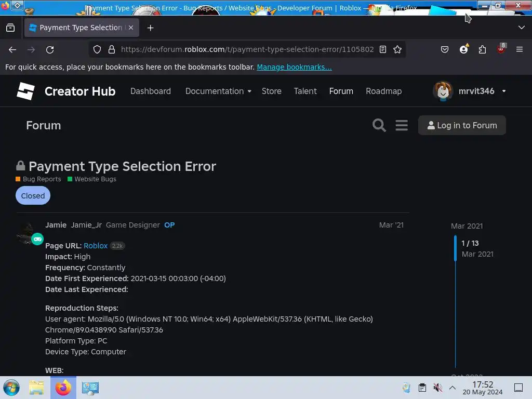List all tabs with the chevron dropdown
This screenshot has height=399, width=532.
pyautogui.click(x=522, y=28)
